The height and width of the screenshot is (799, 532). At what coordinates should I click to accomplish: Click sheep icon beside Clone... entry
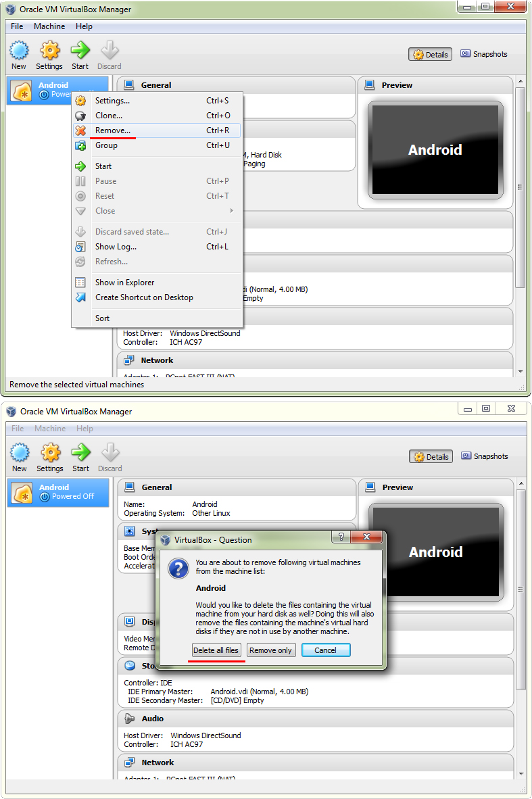tap(80, 116)
